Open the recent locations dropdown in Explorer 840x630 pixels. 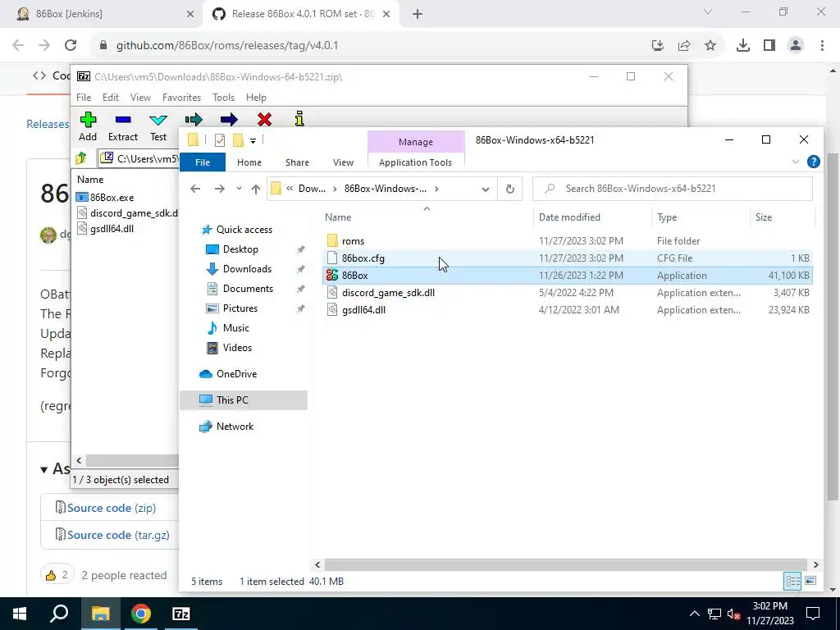(x=239, y=189)
